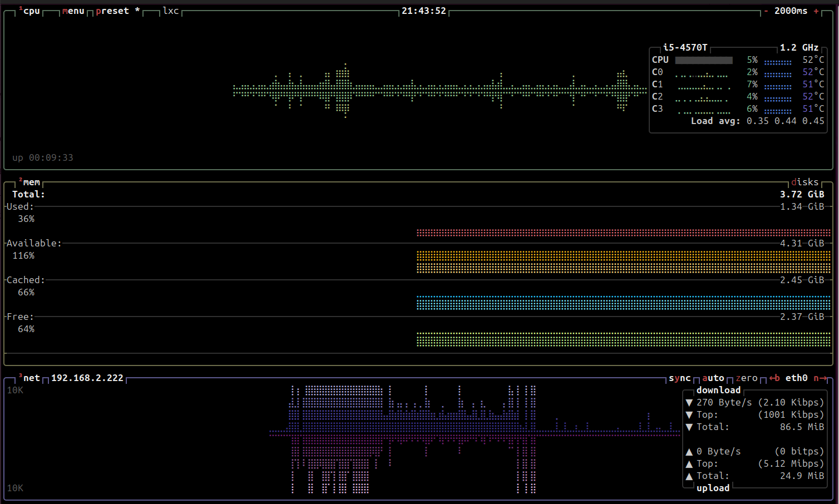The height and width of the screenshot is (504, 839).
Task: Click the plus sign beside 2000ms
Action: coord(816,11)
